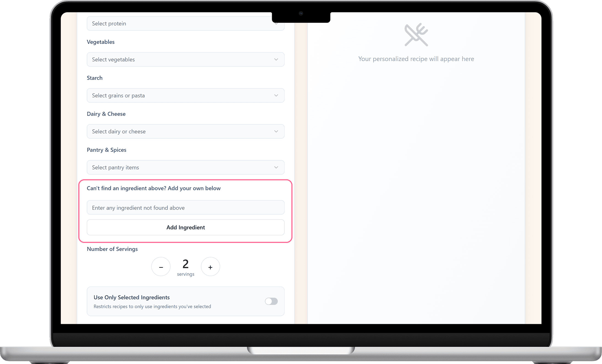Click the chevron in Dairy & Cheese dropdown
Viewport: 602px width, 364px height.
coord(276,131)
